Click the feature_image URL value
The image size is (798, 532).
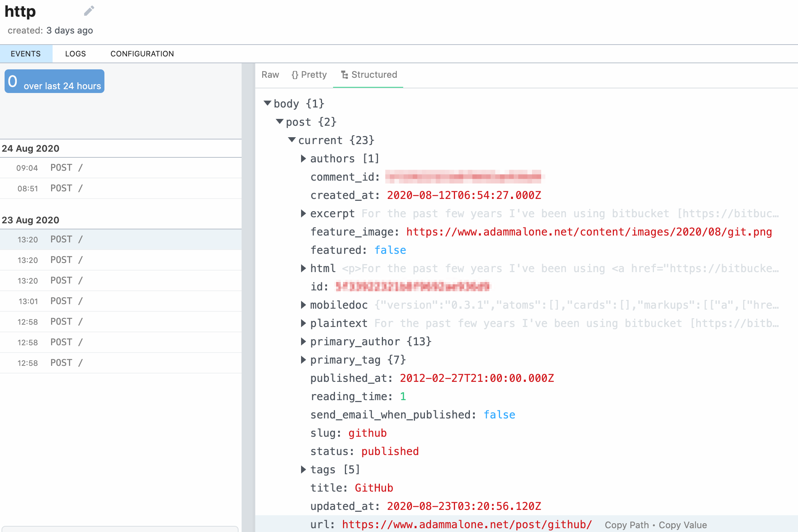point(589,232)
